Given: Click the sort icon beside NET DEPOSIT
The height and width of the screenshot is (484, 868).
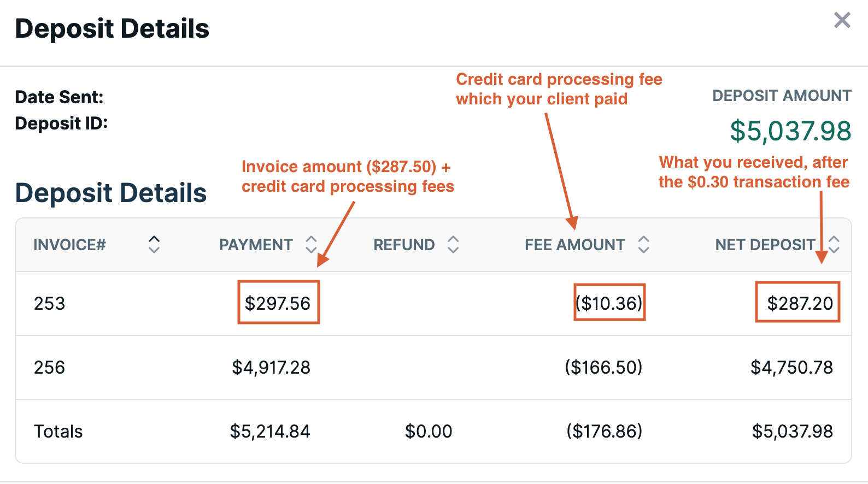Looking at the screenshot, I should click(x=834, y=245).
